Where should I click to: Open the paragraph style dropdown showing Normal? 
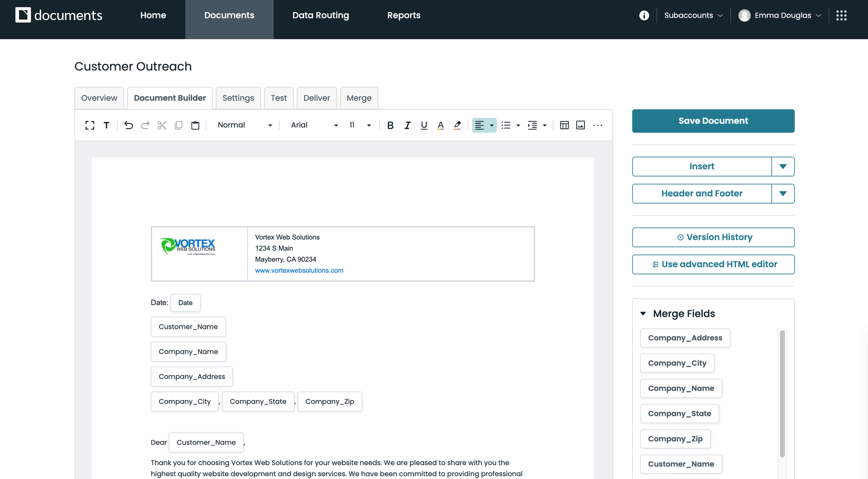pos(244,125)
